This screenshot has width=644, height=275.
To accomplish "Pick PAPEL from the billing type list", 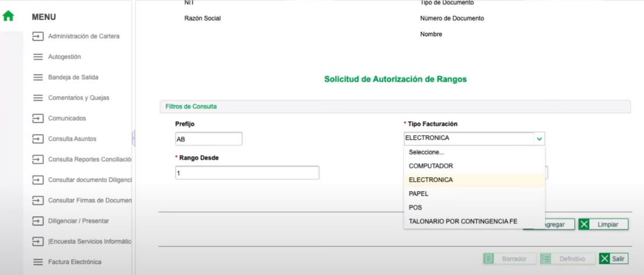I will coord(474,194).
